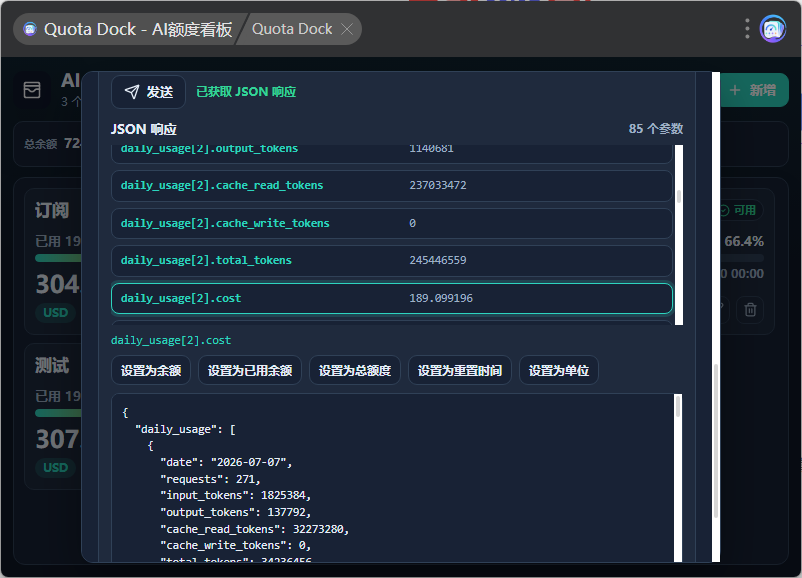Choose 设置为重置时间 option
The image size is (802, 578).
point(459,370)
